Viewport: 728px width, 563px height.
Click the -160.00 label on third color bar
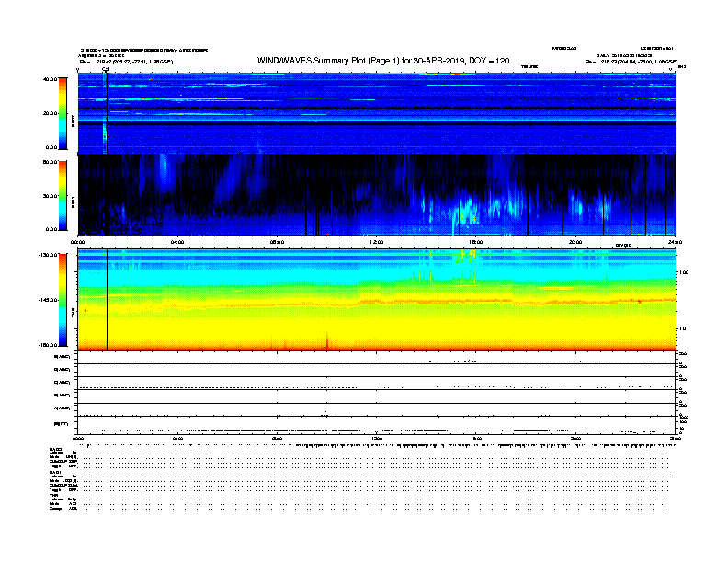[49, 345]
